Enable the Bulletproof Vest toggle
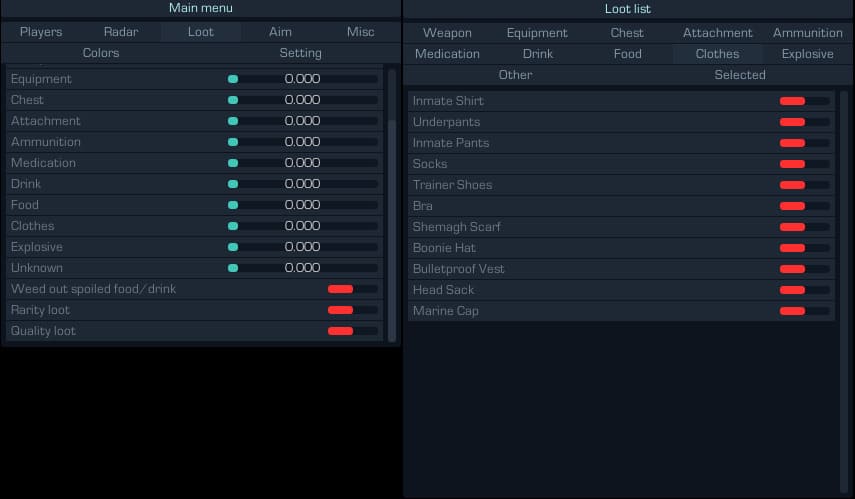The width and height of the screenshot is (855, 499). 804,269
